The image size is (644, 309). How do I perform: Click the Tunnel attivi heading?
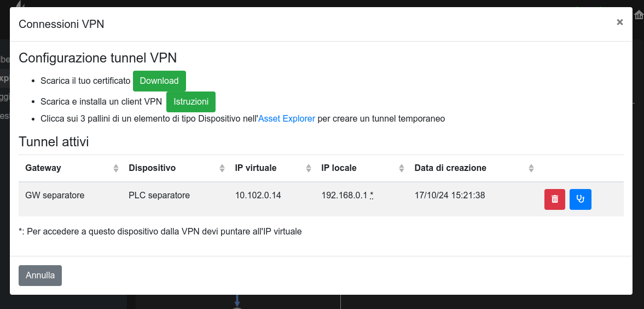[x=54, y=142]
